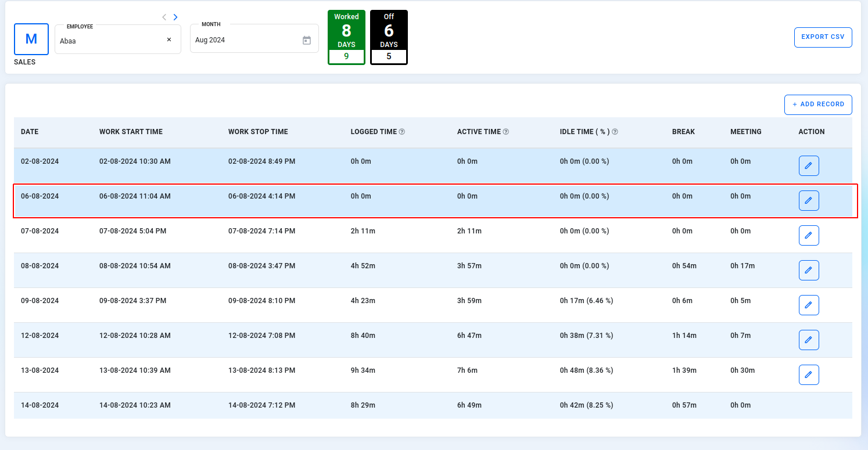Click the SALES department label
The image size is (868, 450).
(24, 62)
